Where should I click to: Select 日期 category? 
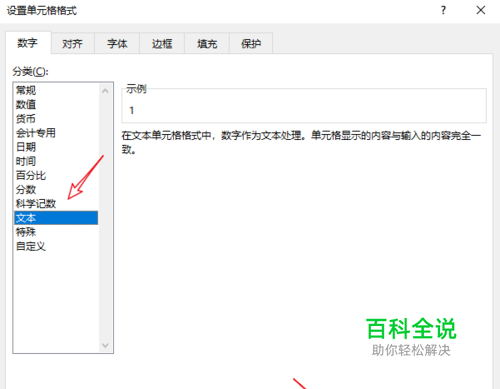click(56, 147)
